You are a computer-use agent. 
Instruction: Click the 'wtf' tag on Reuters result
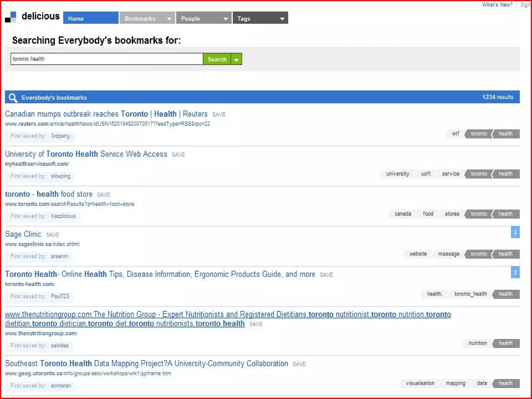(455, 134)
